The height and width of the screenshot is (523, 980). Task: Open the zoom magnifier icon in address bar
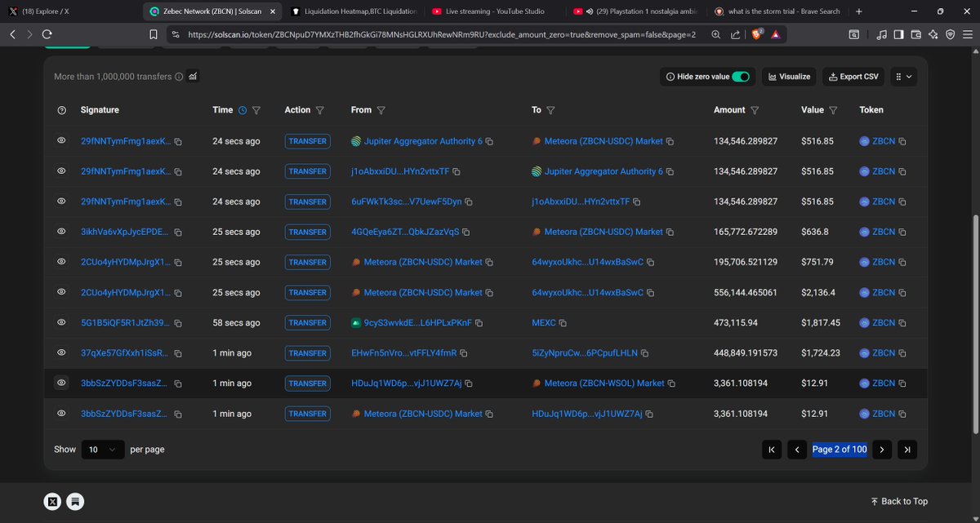(x=716, y=35)
